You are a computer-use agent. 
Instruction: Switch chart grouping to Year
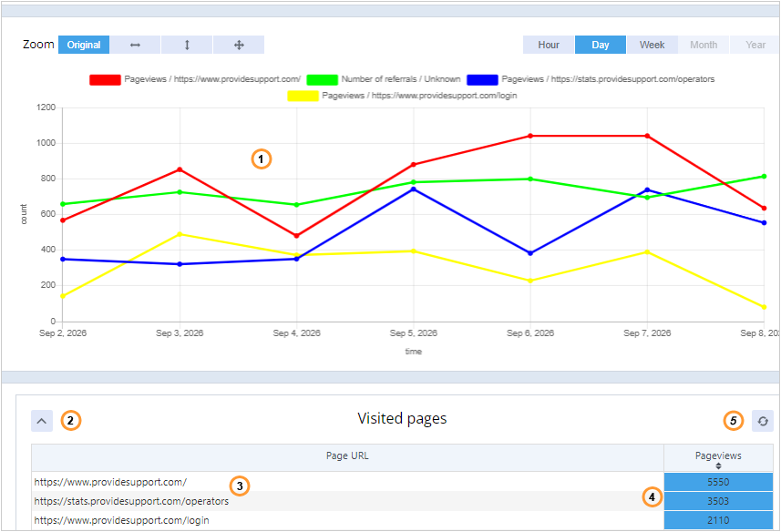coord(755,45)
